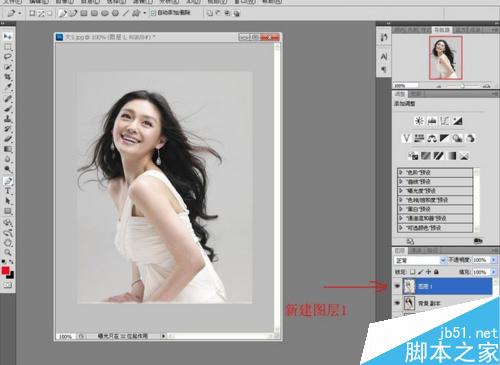Enable Shape Layers mode in options bar
The height and width of the screenshot is (365, 500).
(32, 13)
